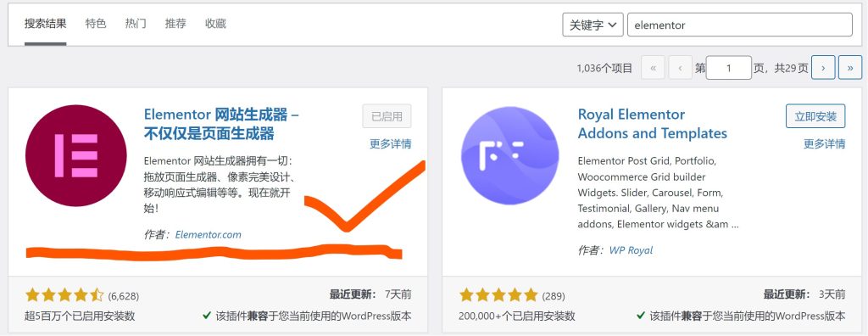Open the 热门 tab

(136, 24)
